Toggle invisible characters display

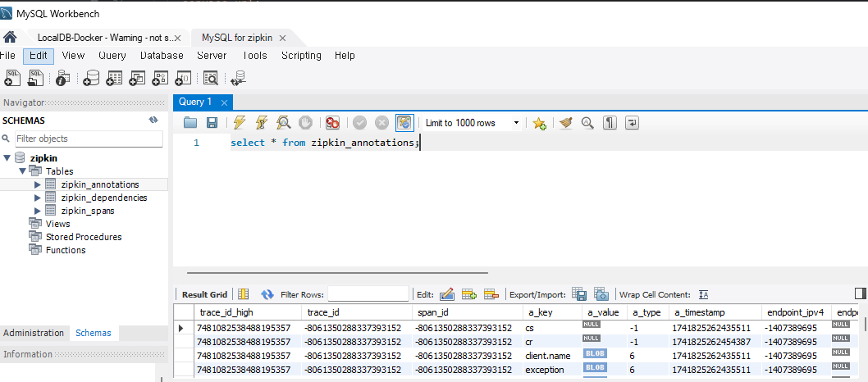[610, 123]
